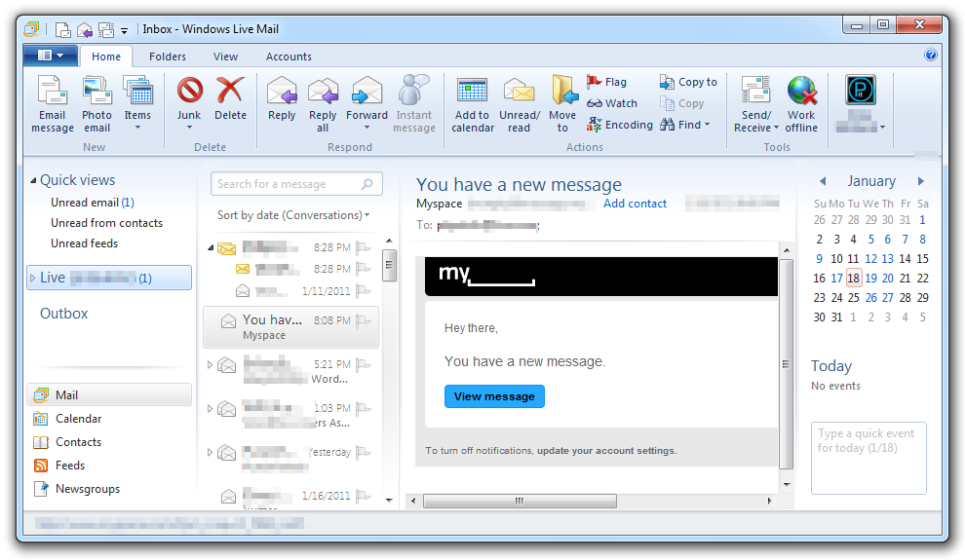Viewport: 965px width, 560px height.
Task: Collapse the Quick views section
Action: (33, 181)
